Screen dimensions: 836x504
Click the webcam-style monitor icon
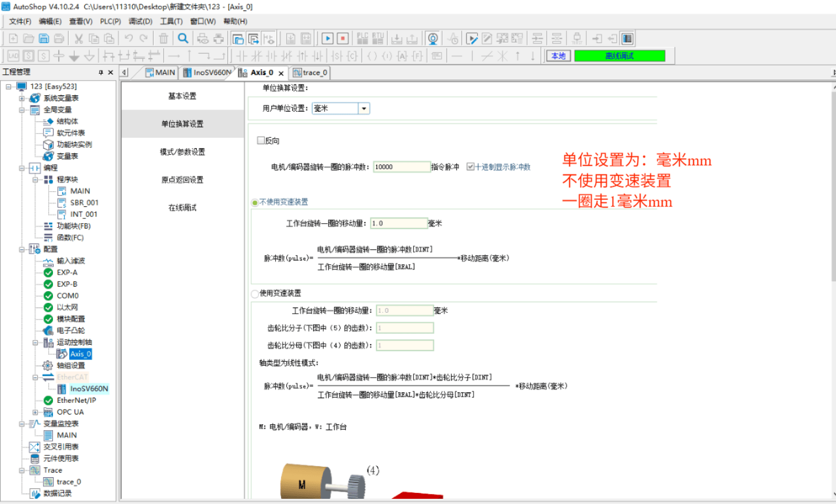pos(432,39)
